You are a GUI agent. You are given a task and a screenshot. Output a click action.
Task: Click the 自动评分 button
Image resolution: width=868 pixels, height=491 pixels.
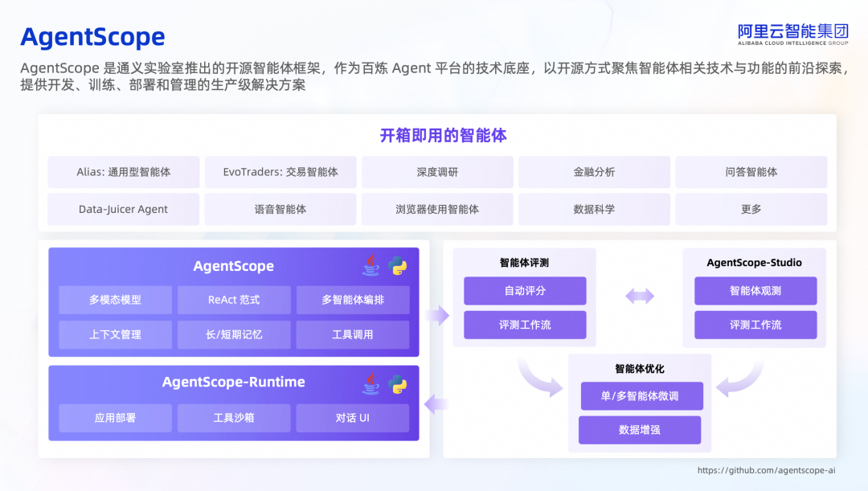[x=525, y=291]
